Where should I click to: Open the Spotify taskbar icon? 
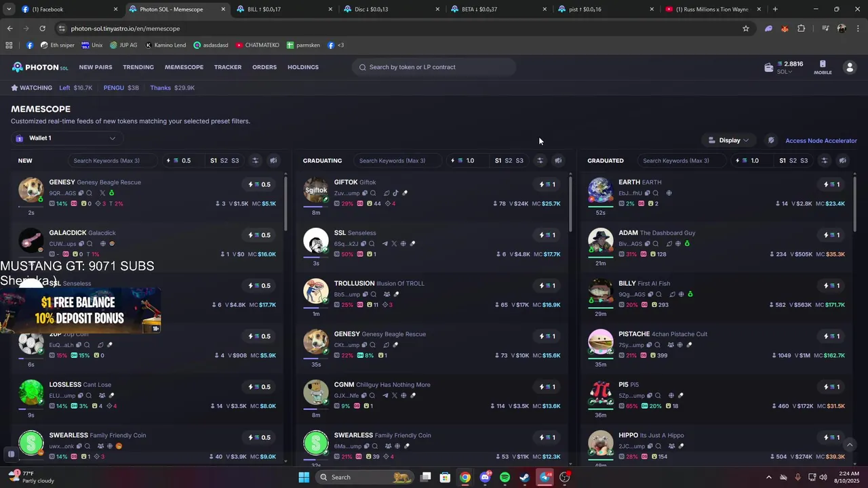(x=505, y=477)
